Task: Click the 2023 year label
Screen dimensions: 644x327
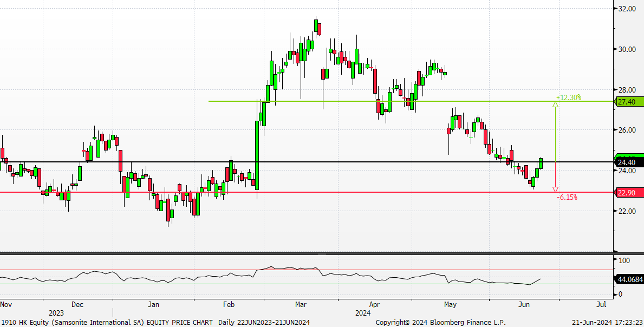Action: (x=56, y=313)
